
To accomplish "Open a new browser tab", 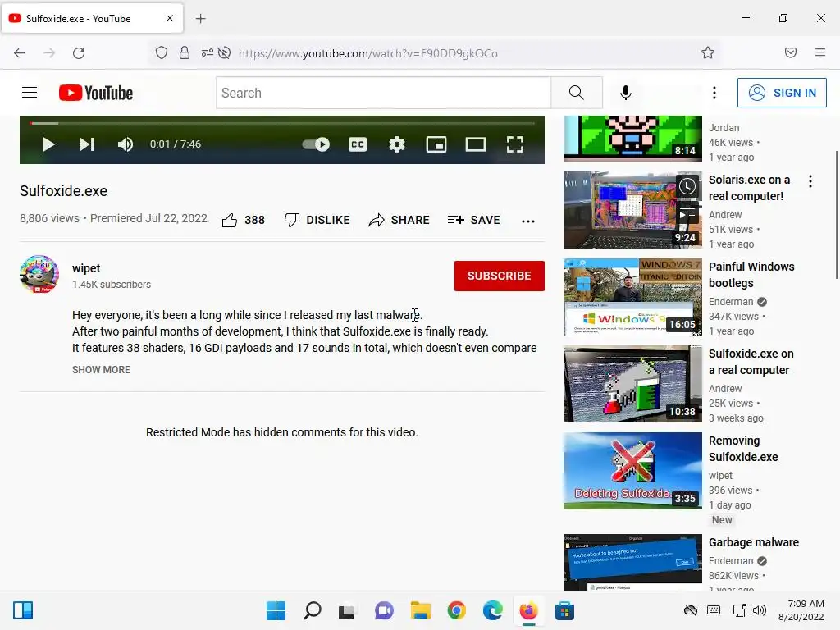I will 200,19.
